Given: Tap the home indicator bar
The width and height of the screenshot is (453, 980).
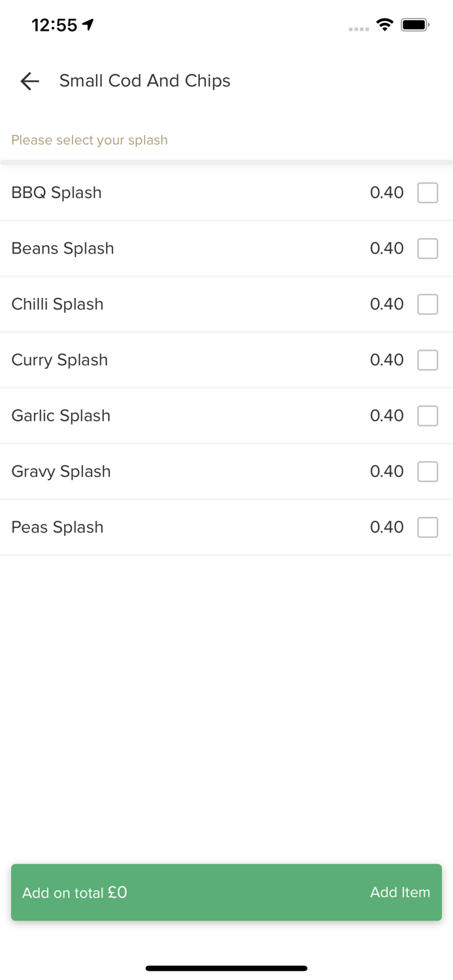Looking at the screenshot, I should [x=226, y=968].
